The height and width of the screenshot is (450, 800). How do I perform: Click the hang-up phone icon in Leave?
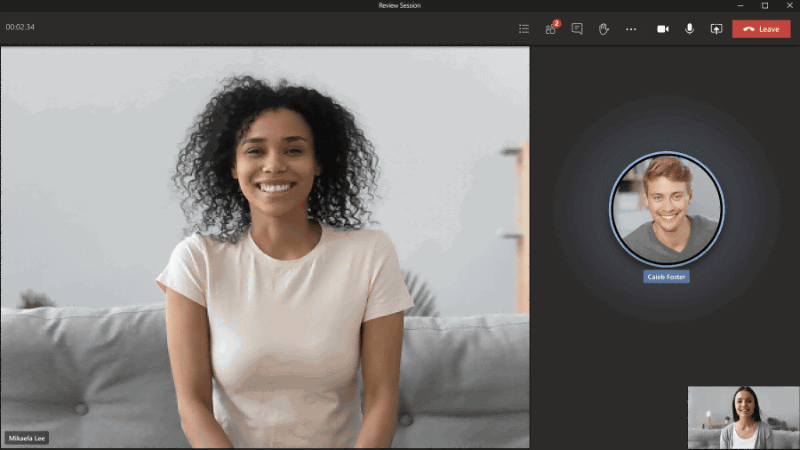[748, 29]
